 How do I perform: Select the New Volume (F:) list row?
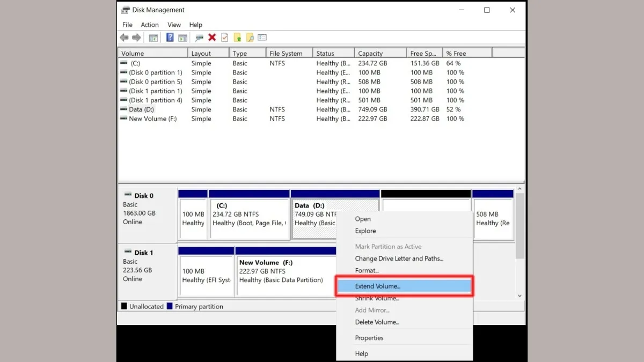click(x=153, y=119)
